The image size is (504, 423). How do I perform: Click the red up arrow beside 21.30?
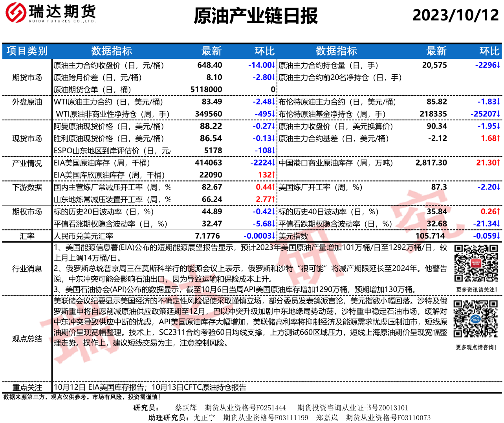[498, 163]
